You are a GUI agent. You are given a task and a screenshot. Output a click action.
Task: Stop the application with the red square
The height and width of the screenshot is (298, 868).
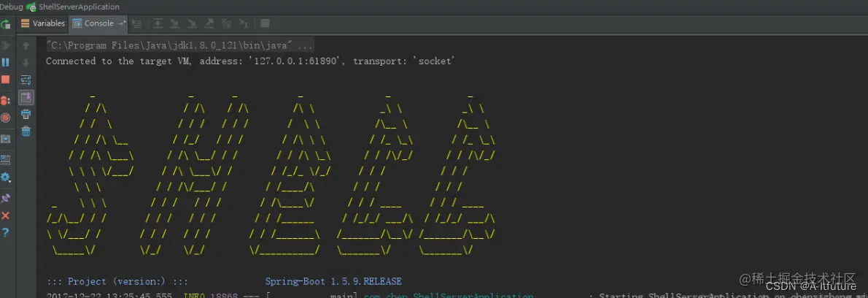5,79
